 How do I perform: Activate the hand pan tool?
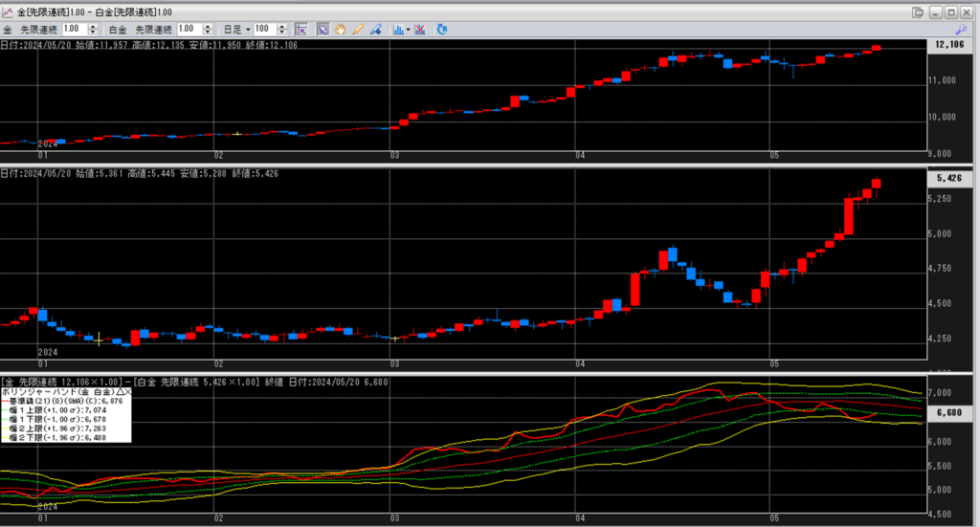click(x=340, y=30)
